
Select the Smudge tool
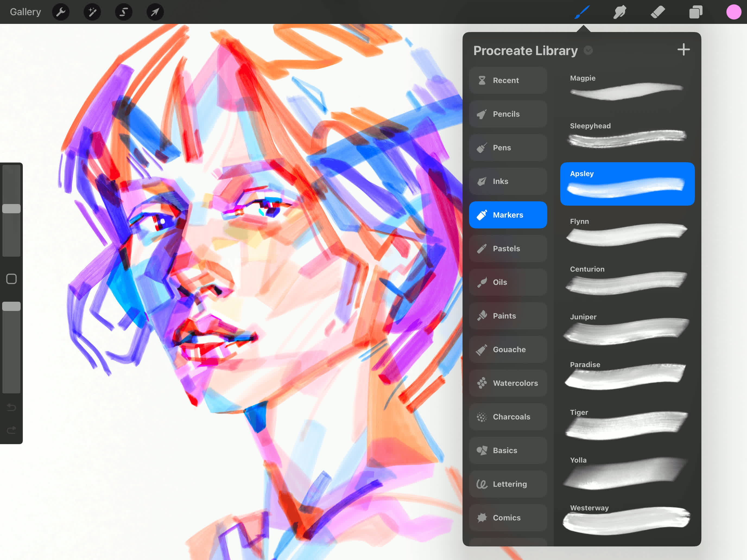click(620, 12)
